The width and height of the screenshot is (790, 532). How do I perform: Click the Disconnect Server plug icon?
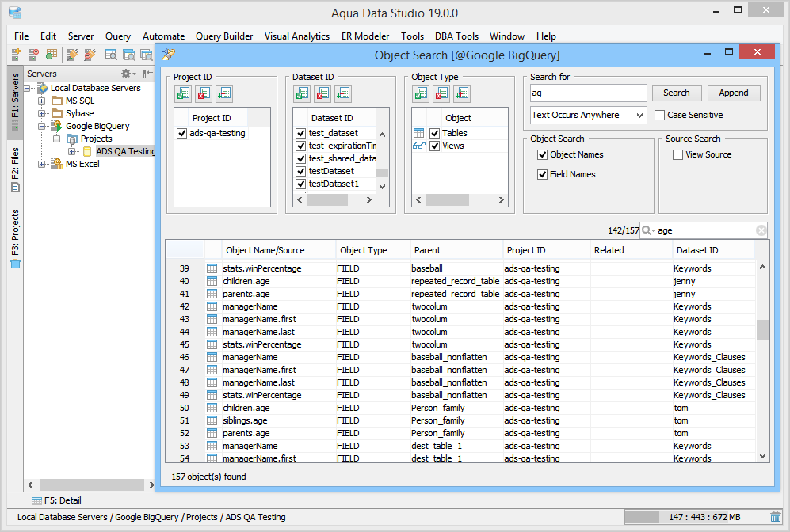(90, 55)
